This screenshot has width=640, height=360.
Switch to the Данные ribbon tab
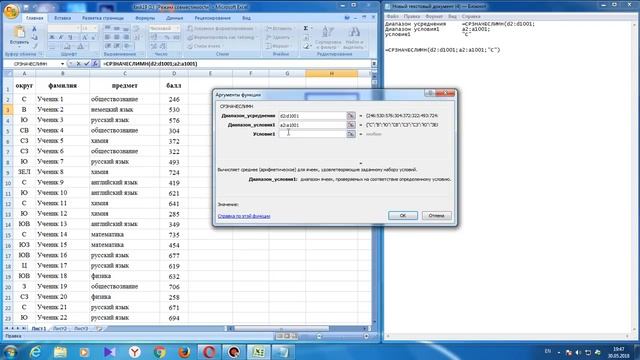point(175,18)
